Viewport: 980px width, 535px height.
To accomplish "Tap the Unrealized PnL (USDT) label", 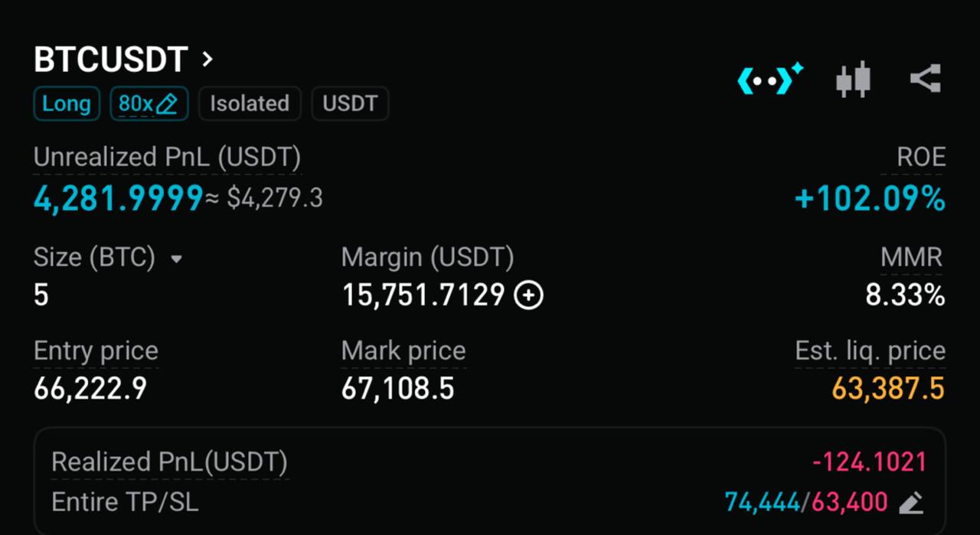I will (x=167, y=158).
